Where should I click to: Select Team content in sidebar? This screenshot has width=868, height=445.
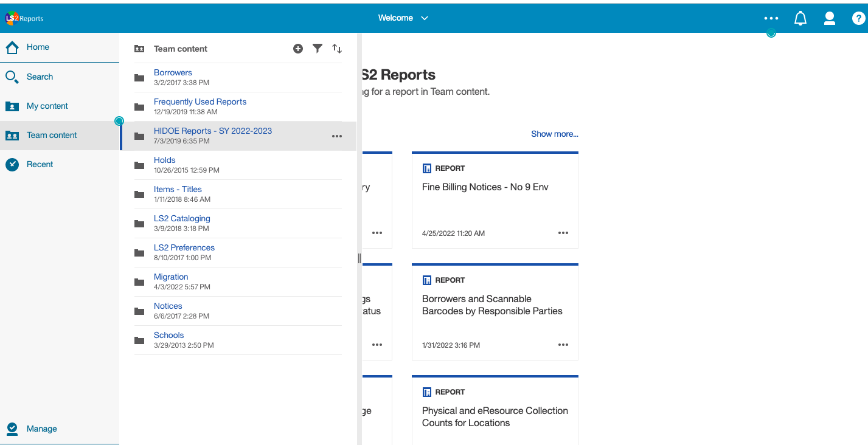pos(60,135)
